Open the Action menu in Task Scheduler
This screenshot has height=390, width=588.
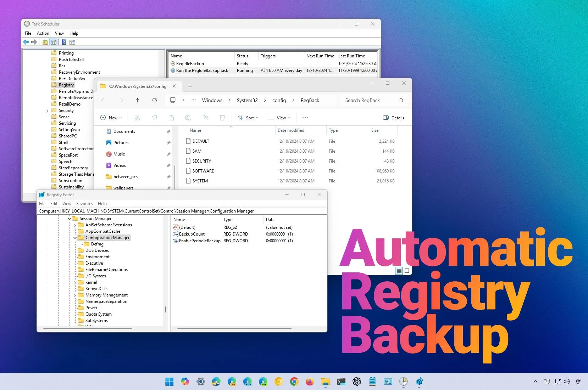tap(43, 33)
